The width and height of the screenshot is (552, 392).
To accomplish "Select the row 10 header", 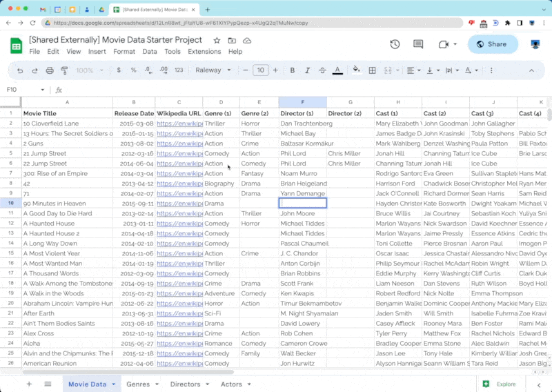I will pos(11,203).
